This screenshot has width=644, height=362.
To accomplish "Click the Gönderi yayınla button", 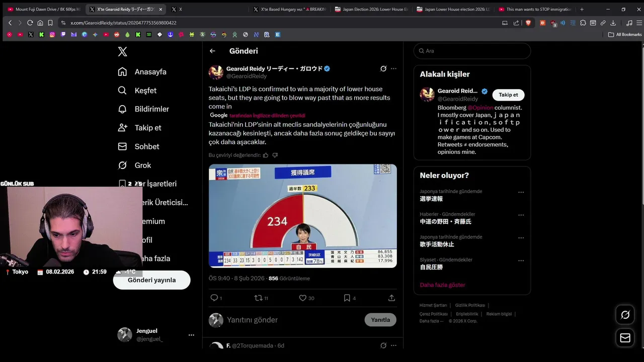I will tap(151, 280).
